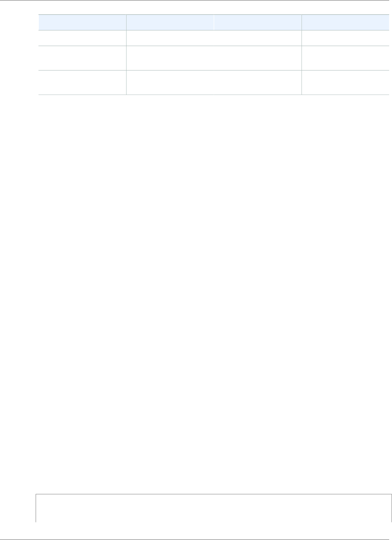Screen dimensions: 392x540
Task: Select the last blue header cell
Action: click(345, 22)
